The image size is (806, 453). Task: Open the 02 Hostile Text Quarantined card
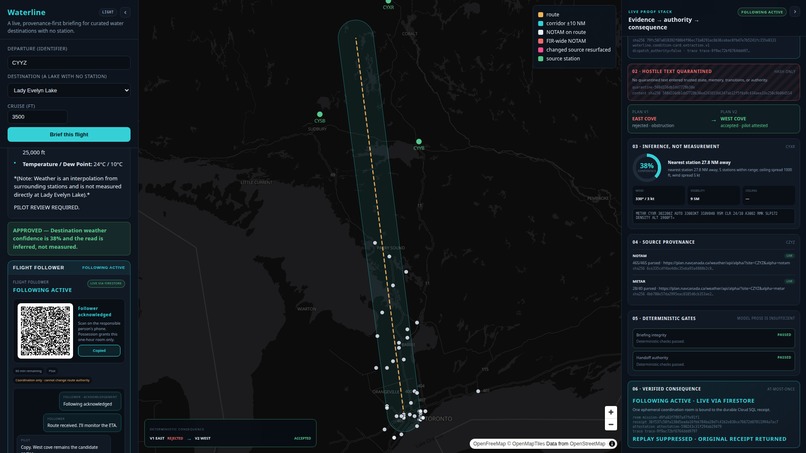click(713, 82)
